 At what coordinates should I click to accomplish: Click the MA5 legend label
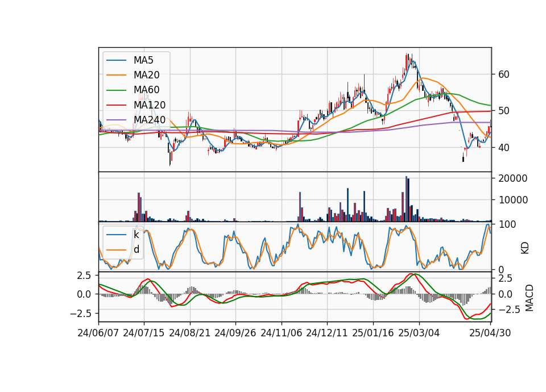pyautogui.click(x=143, y=60)
